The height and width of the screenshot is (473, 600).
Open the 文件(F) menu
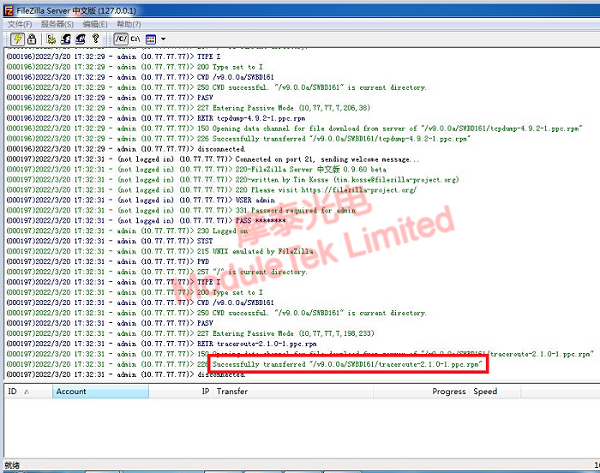(x=20, y=23)
